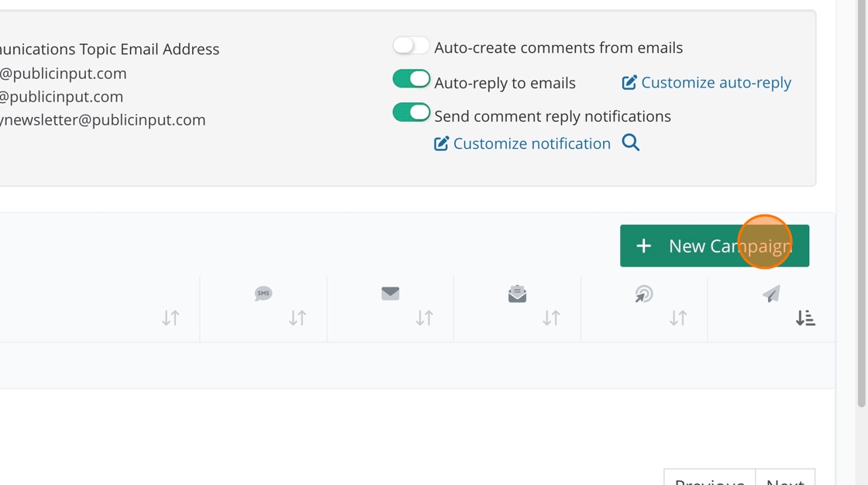Viewport: 868px width, 485px height.
Task: Click the New Campaign button
Action: point(714,246)
